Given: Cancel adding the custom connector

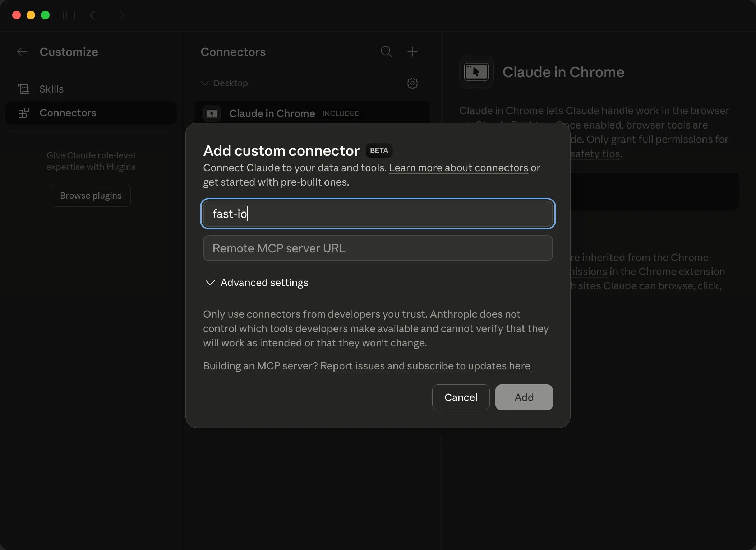Looking at the screenshot, I should [x=461, y=397].
